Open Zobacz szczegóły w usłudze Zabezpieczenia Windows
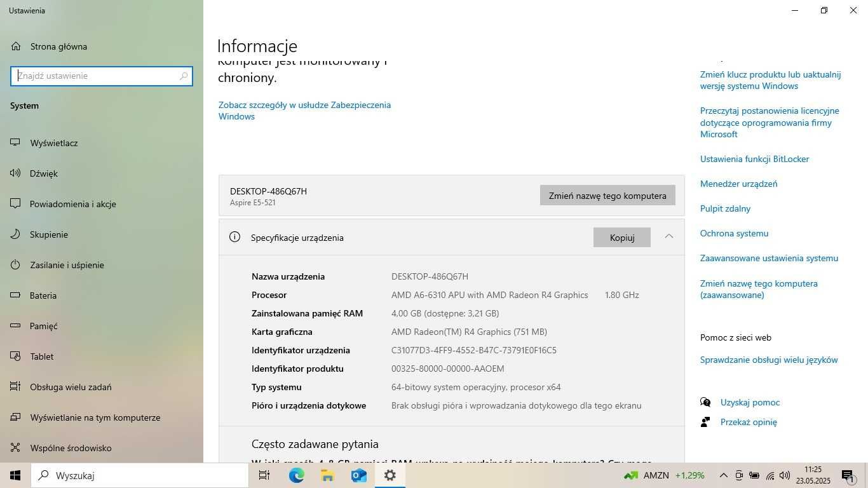Image resolution: width=868 pixels, height=488 pixels. coord(304,111)
